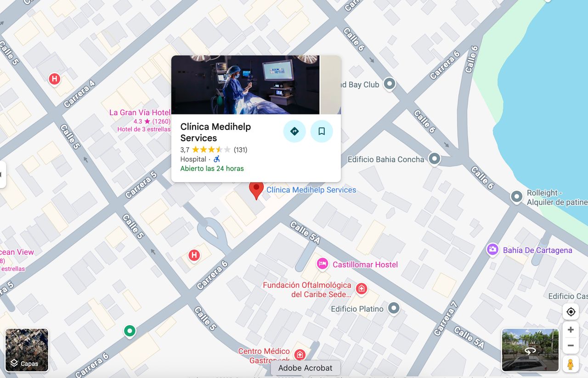This screenshot has height=378, width=588.
Task: Open the clinic photo in the info card
Action: click(245, 85)
